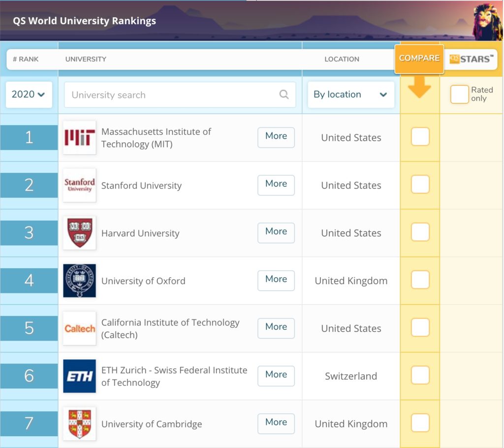Tick compare checkbox for University of Cambridge
The height and width of the screenshot is (448, 504).
click(420, 422)
